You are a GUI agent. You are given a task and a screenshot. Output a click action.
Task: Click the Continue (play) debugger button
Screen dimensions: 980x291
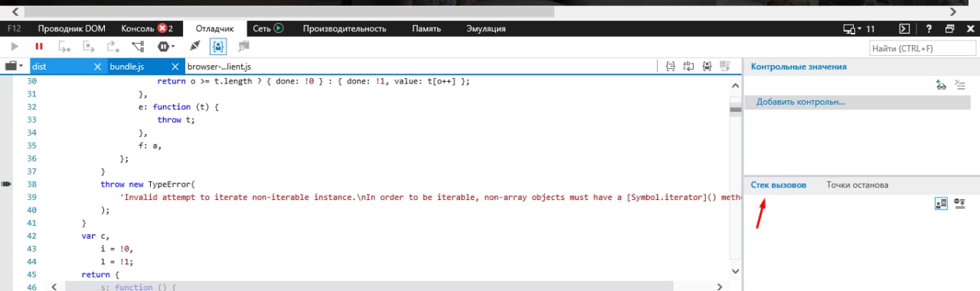click(x=15, y=47)
